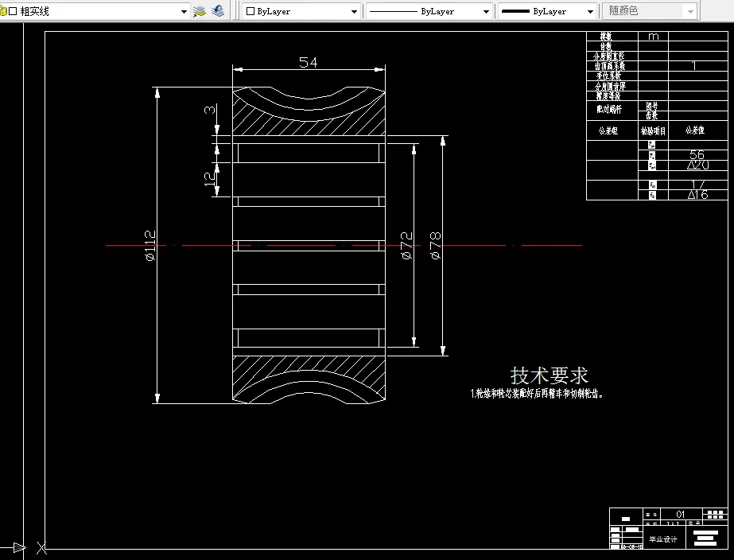Select the ø112 diameter dimension text

150,245
